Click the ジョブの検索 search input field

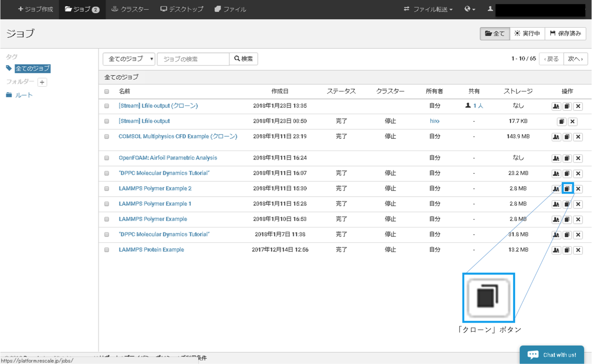click(x=193, y=59)
